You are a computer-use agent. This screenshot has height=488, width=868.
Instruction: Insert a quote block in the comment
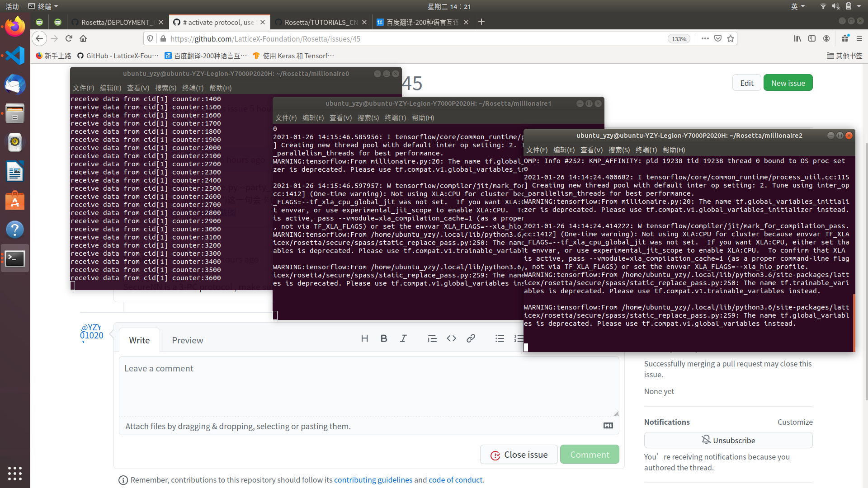(x=432, y=338)
